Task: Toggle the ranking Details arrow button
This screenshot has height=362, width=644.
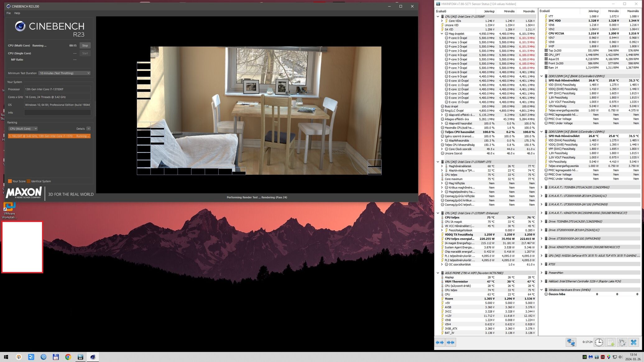Action: pyautogui.click(x=89, y=129)
